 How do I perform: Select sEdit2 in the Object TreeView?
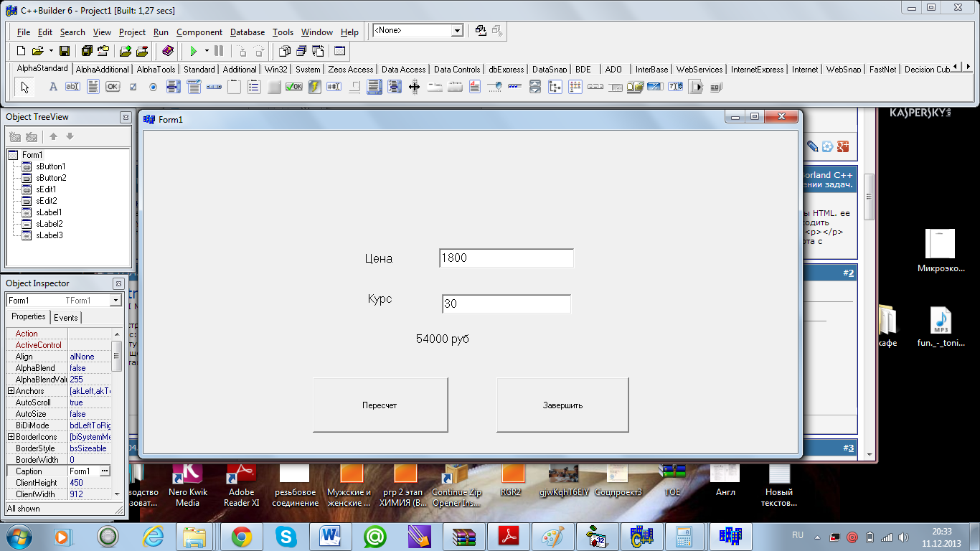[46, 201]
